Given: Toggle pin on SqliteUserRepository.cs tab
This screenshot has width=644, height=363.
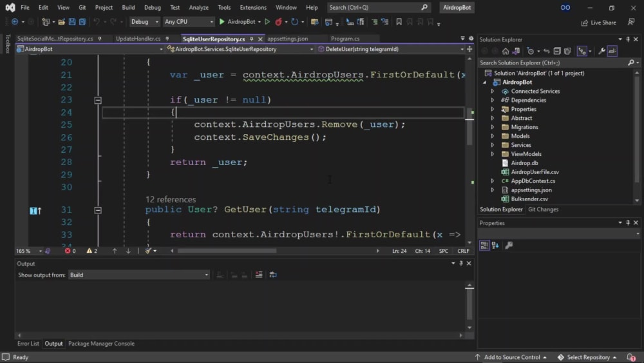Looking at the screenshot, I should pyautogui.click(x=251, y=39).
